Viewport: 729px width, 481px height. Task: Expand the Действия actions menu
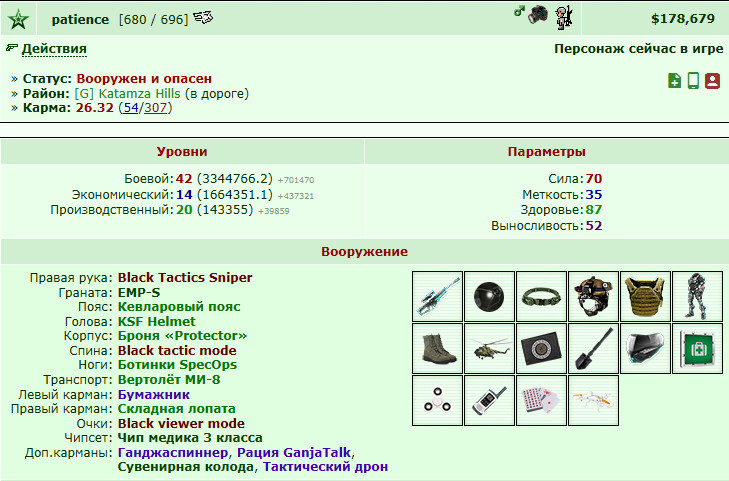54,49
